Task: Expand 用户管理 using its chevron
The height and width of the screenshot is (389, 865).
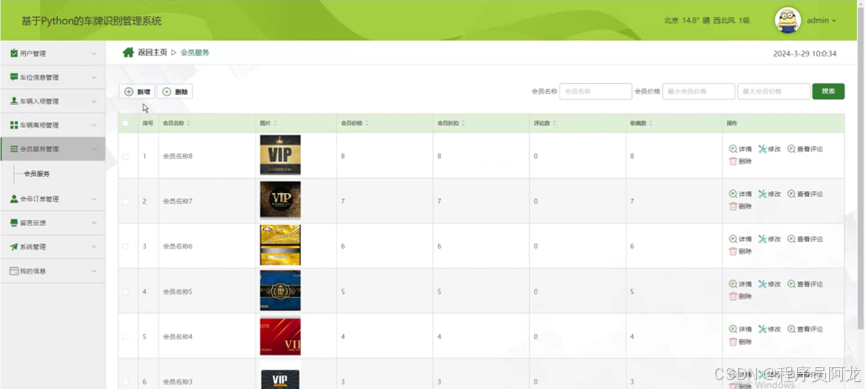Action: click(x=94, y=54)
